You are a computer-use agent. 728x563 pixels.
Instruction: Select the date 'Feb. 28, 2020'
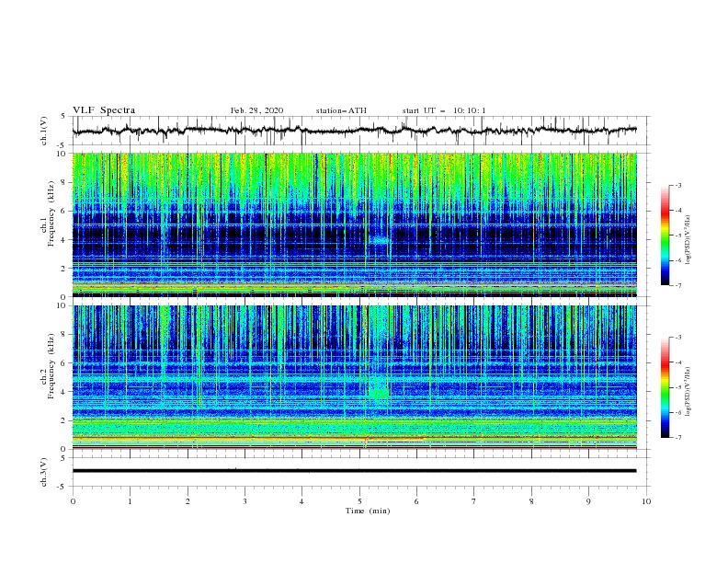pos(256,110)
